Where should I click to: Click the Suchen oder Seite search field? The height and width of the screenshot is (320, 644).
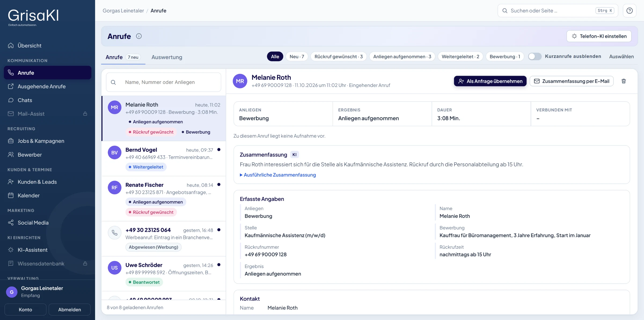pyautogui.click(x=558, y=11)
